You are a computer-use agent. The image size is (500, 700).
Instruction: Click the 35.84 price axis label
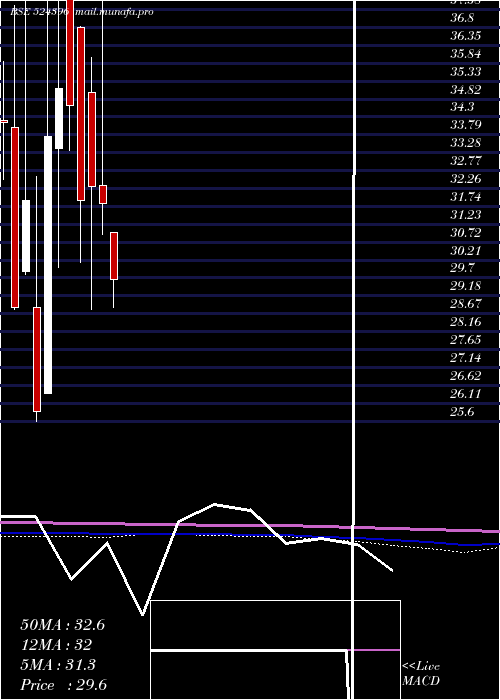click(466, 54)
